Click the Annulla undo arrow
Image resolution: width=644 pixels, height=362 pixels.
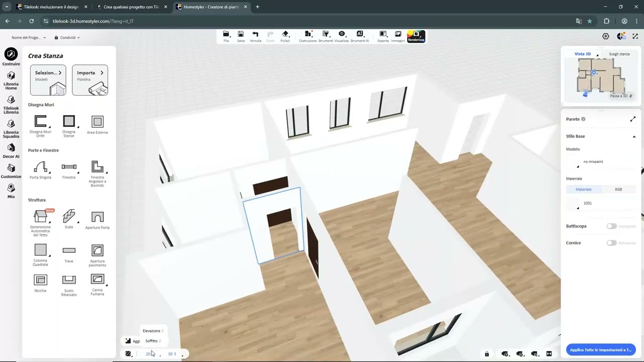coord(256,36)
